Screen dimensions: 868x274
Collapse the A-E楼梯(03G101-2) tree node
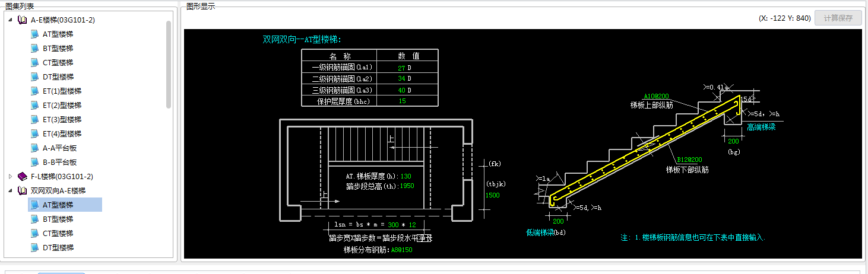point(10,20)
